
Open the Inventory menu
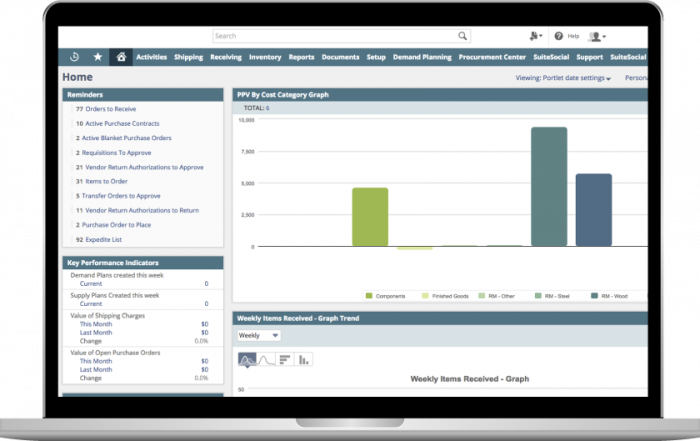coord(265,57)
